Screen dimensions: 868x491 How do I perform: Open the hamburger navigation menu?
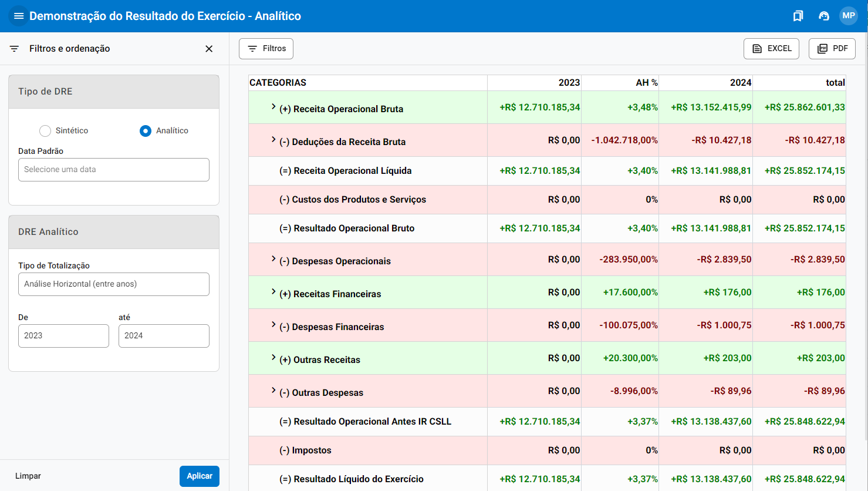[19, 16]
